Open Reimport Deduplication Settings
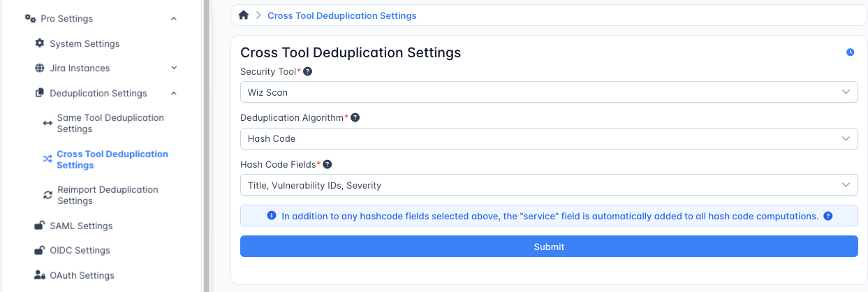Viewport: 868px width, 292px height. pyautogui.click(x=107, y=196)
